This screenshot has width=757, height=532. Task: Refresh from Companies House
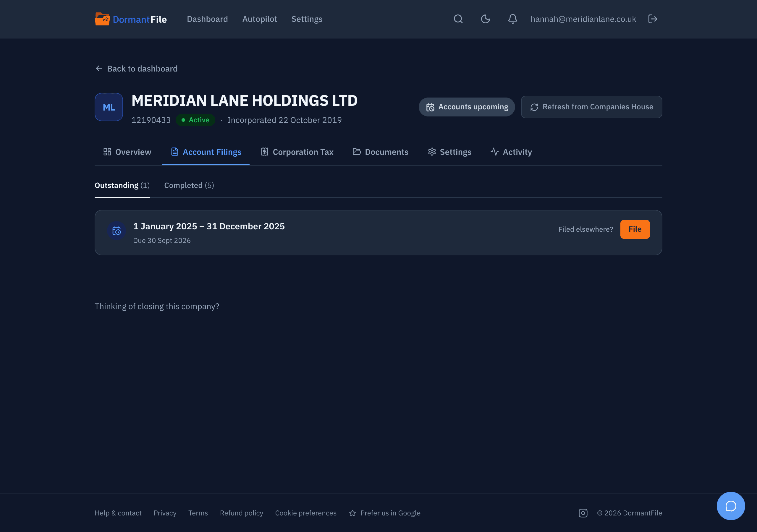click(x=591, y=107)
